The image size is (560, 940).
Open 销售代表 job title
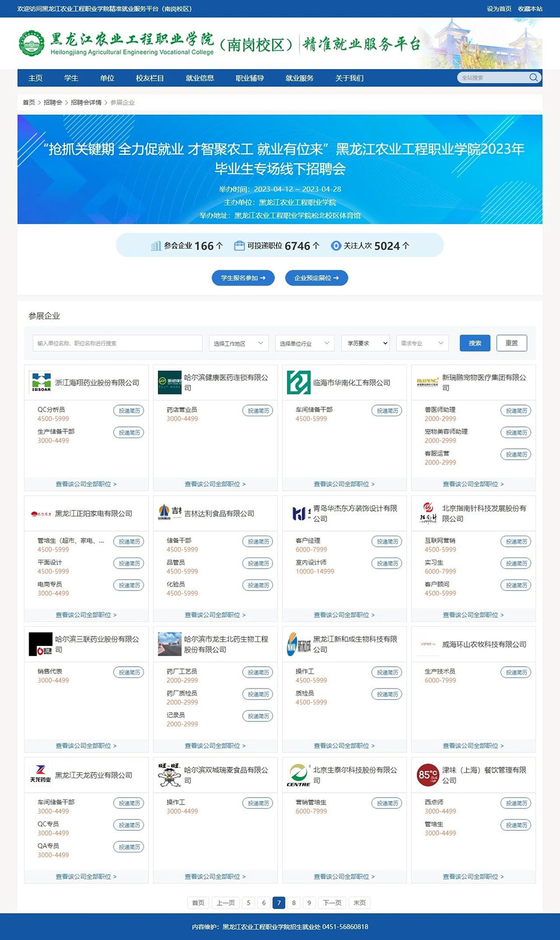pos(50,671)
